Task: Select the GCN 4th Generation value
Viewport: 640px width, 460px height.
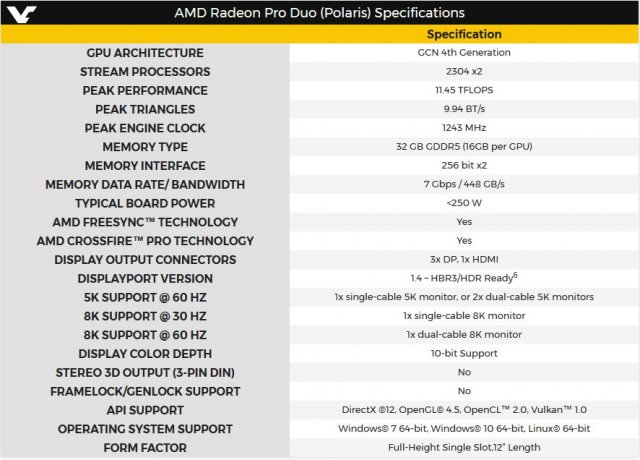Action: click(463, 53)
